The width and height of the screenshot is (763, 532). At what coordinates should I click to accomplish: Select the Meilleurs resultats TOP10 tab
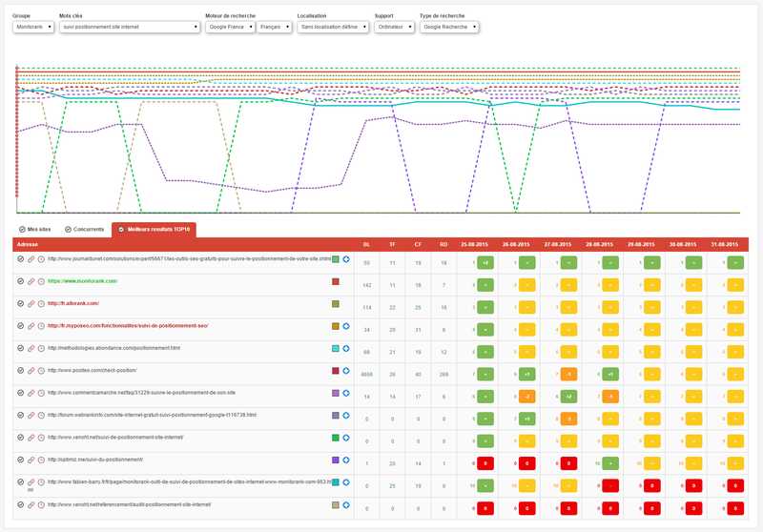(x=154, y=230)
